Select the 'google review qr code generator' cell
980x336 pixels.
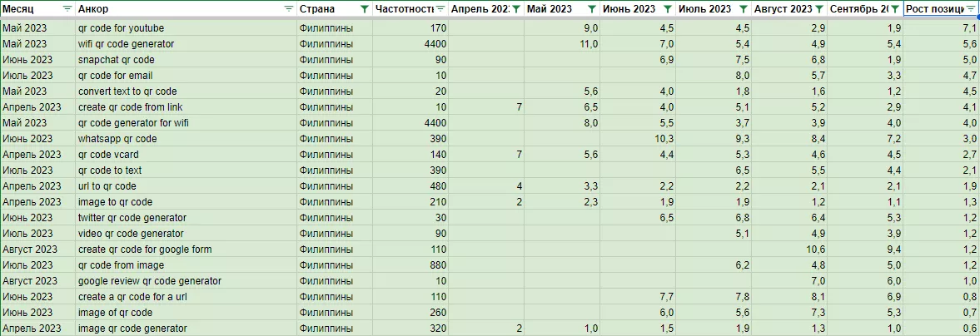click(187, 281)
